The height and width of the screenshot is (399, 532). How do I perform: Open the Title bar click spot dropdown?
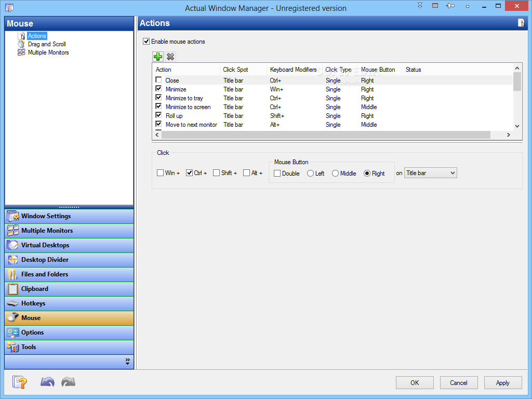click(x=431, y=173)
